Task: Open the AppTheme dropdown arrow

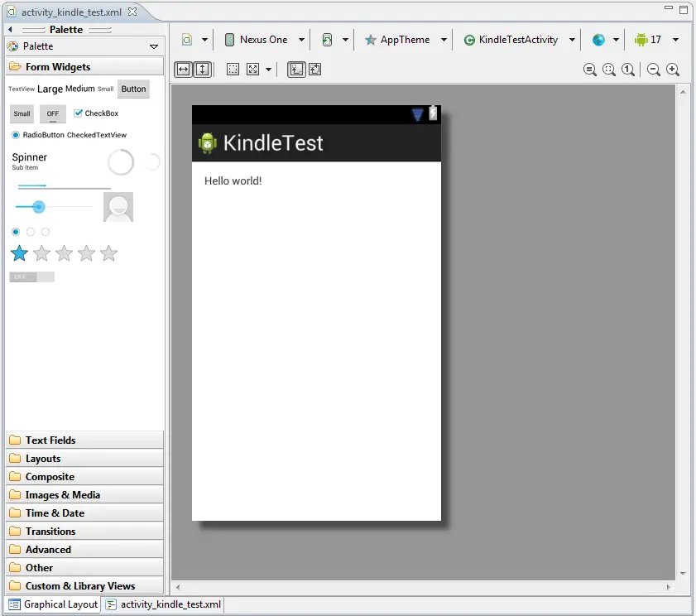Action: tap(444, 39)
